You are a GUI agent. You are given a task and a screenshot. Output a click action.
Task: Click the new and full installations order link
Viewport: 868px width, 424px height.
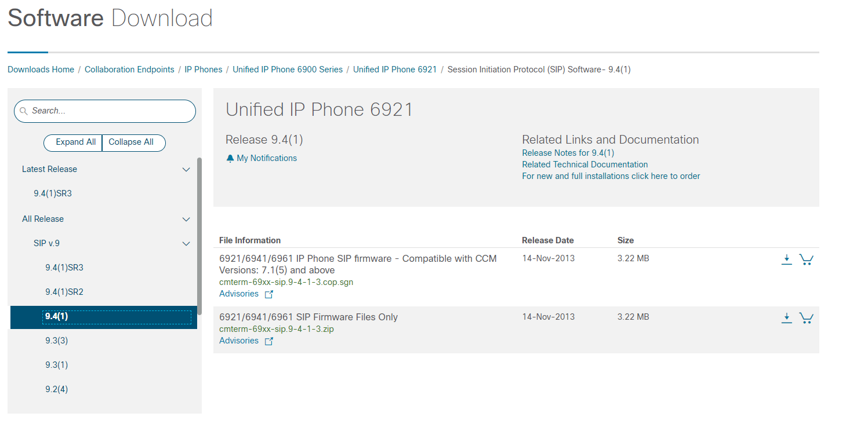pyautogui.click(x=611, y=176)
